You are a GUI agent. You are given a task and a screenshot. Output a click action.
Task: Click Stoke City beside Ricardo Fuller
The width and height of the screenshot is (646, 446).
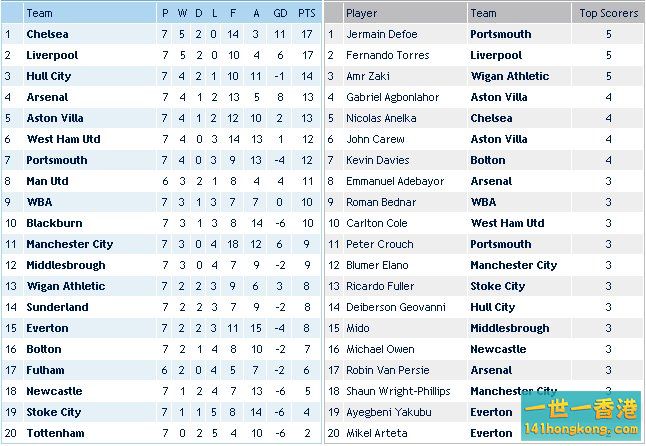[497, 286]
